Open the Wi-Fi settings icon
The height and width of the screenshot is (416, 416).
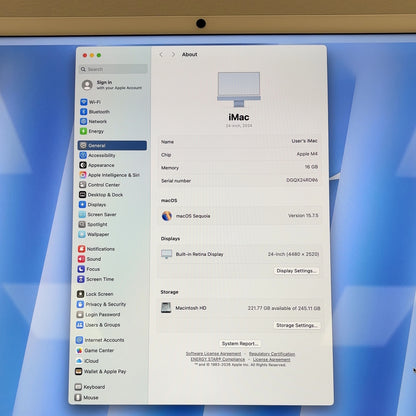(x=84, y=102)
